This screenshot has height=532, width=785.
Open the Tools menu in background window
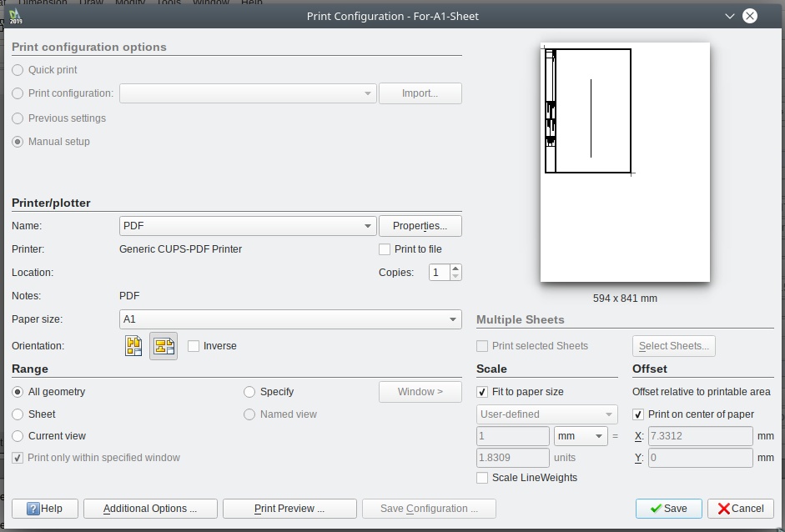click(x=169, y=3)
